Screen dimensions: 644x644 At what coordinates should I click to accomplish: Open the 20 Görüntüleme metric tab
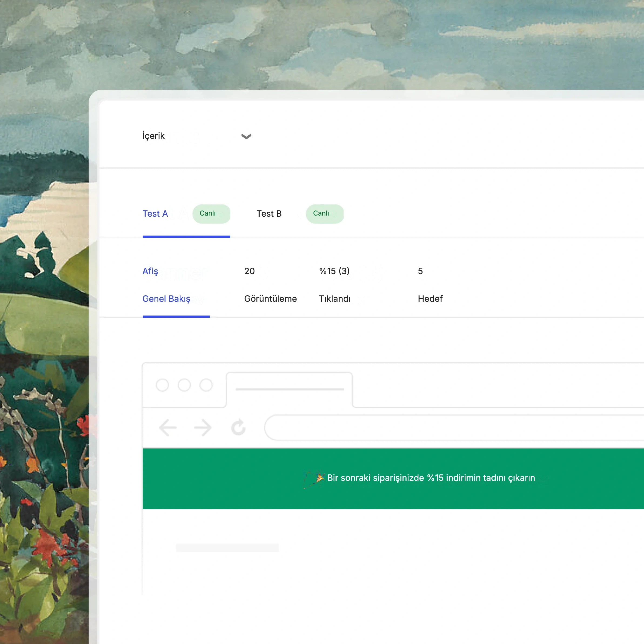(270, 285)
